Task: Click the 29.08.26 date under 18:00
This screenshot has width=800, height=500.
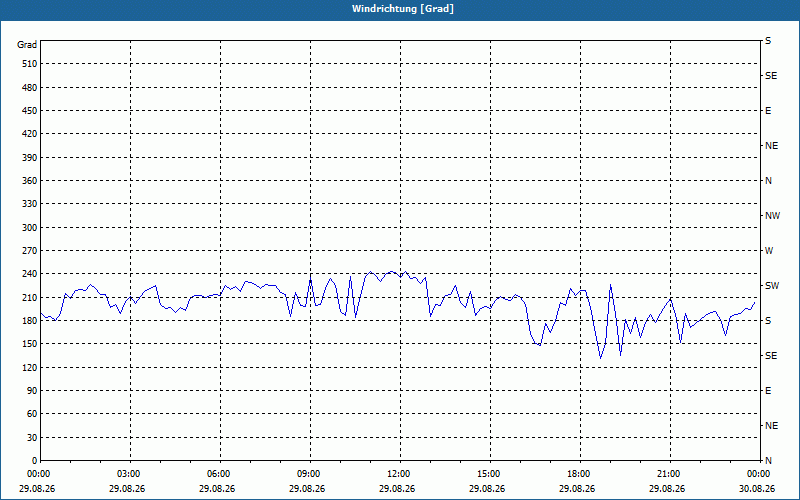Action: pos(577,489)
